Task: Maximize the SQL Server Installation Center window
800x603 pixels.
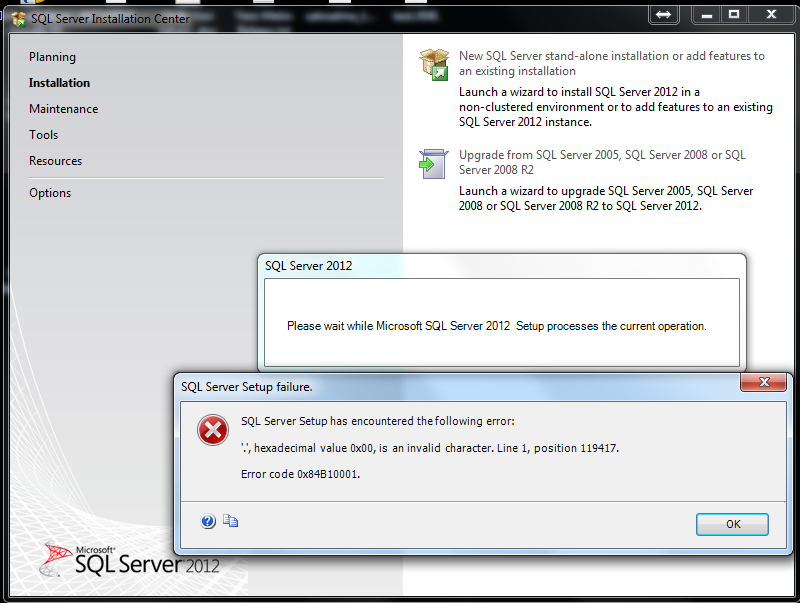Action: click(734, 14)
